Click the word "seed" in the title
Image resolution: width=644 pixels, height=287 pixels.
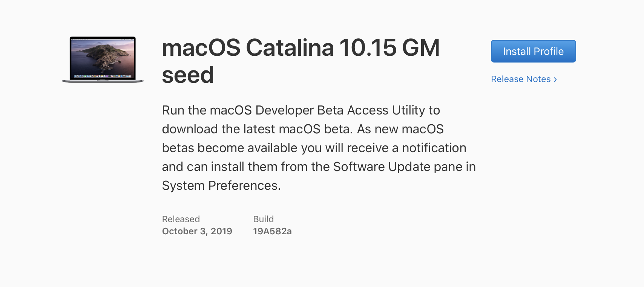(x=188, y=75)
